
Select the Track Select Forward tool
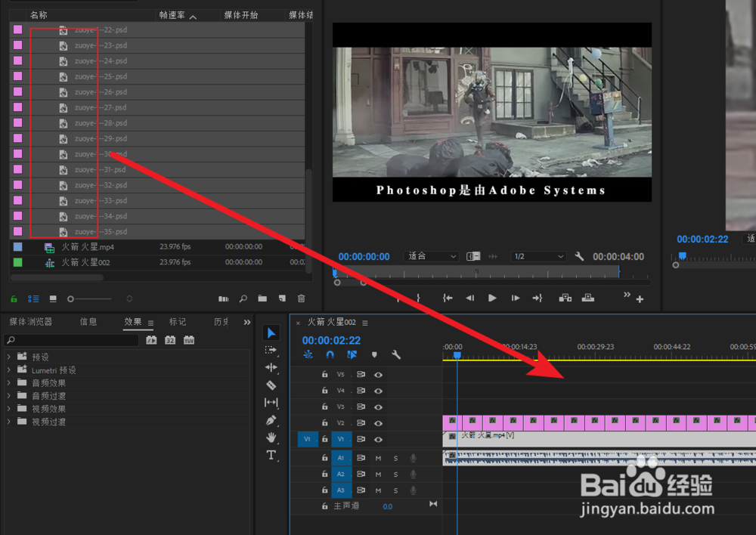271,350
